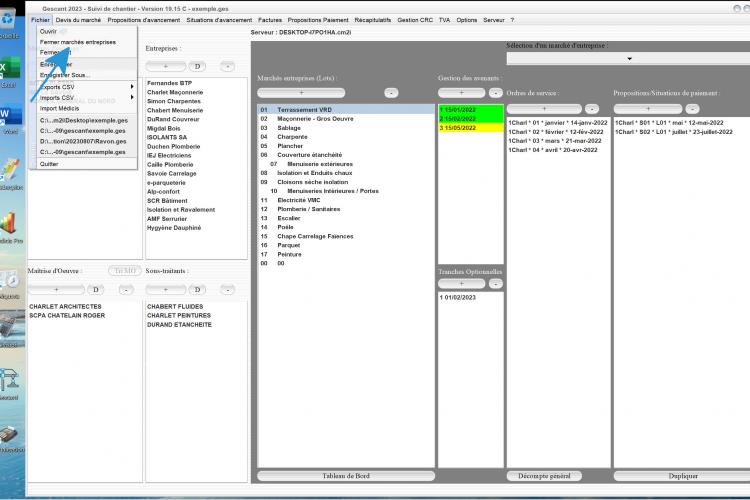
Task: Expand the Exports CSV submenu
Action: 87,87
